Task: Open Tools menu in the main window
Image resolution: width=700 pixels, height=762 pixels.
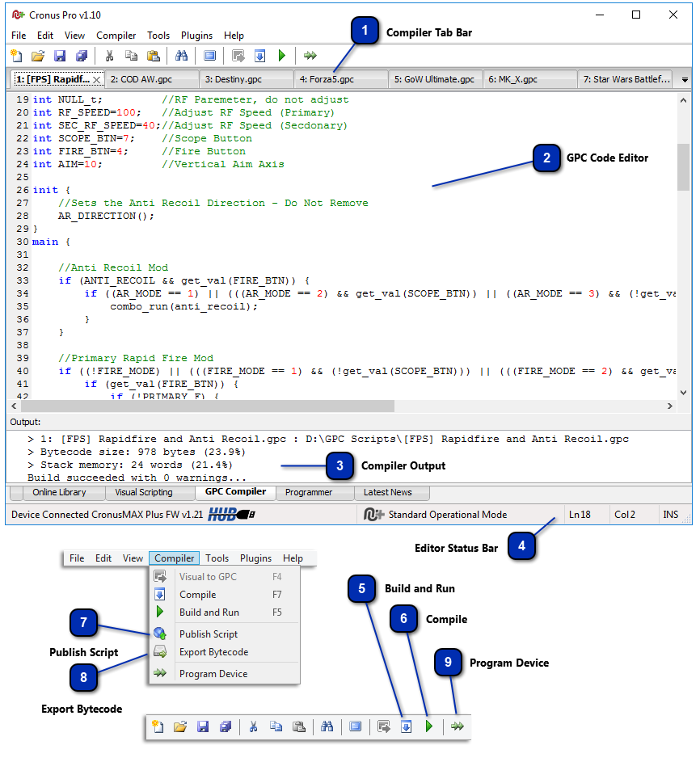Action: (158, 36)
